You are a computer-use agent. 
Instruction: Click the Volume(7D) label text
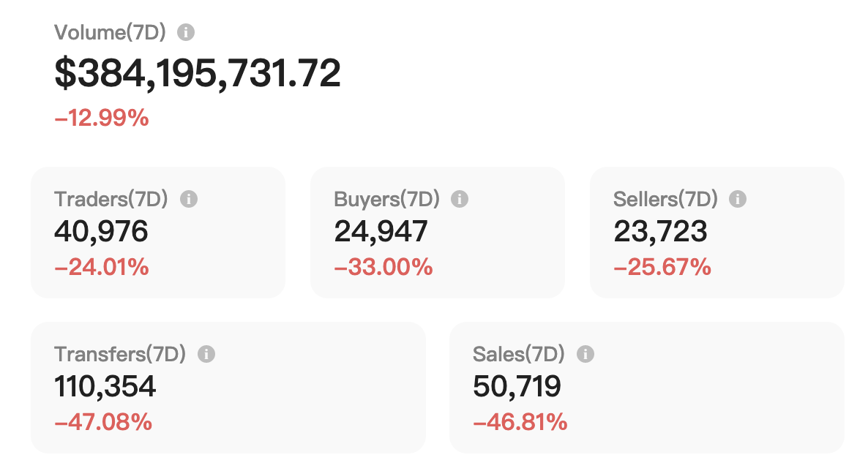111,32
